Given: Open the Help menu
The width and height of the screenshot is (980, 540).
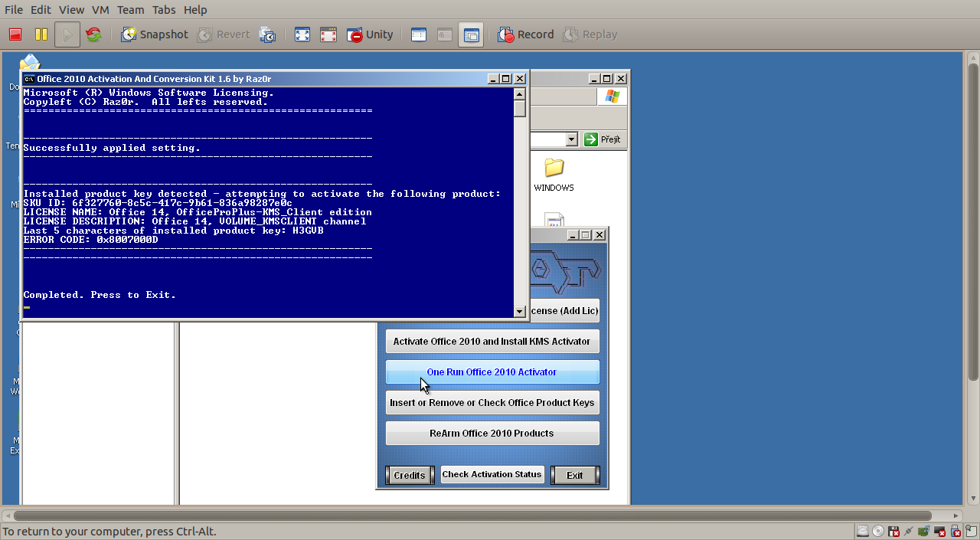Looking at the screenshot, I should [x=195, y=10].
